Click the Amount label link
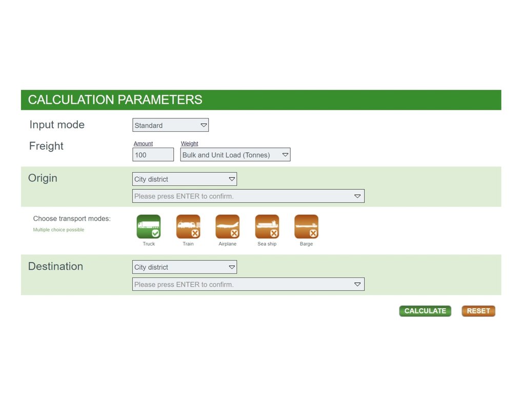Image resolution: width=525 pixels, height=420 pixels. pos(144,144)
